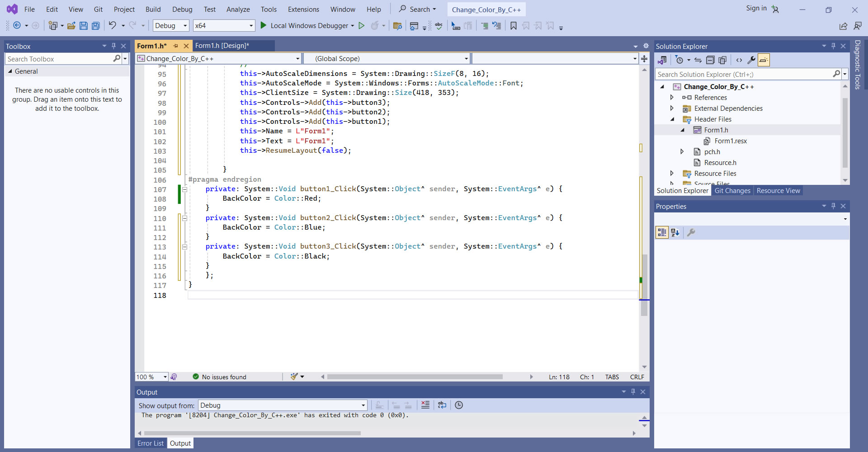Toggle Preview Selected Items in Solution Explorer

[x=764, y=60]
